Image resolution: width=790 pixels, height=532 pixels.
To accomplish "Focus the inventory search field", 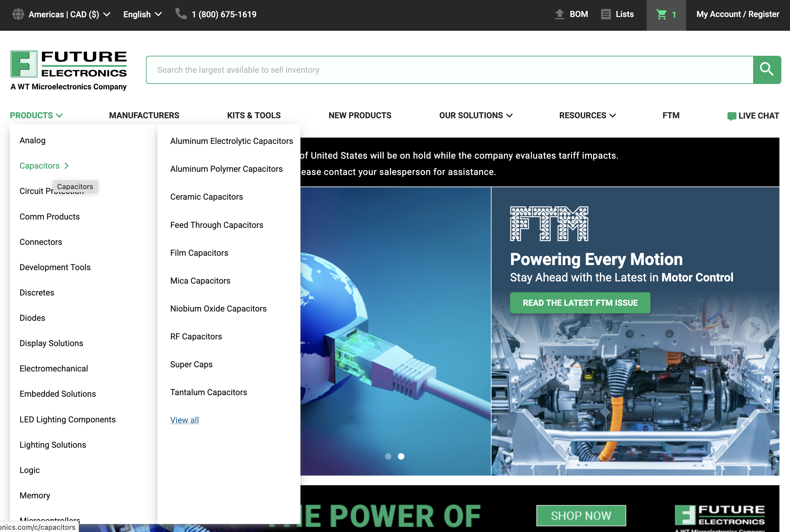I will (x=449, y=70).
